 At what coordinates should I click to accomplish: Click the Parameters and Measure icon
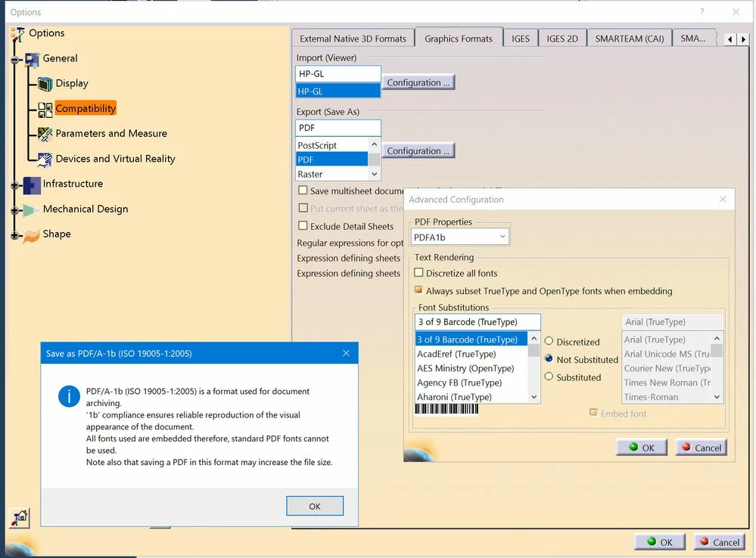point(45,134)
